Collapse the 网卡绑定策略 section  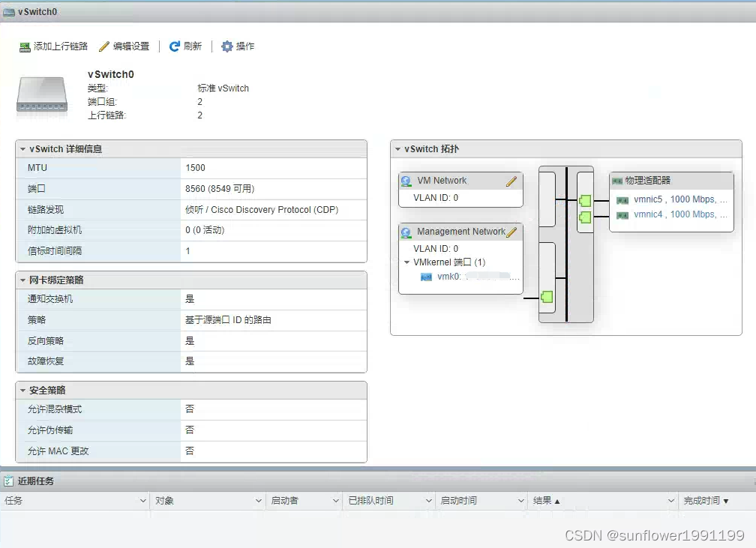pyautogui.click(x=23, y=280)
